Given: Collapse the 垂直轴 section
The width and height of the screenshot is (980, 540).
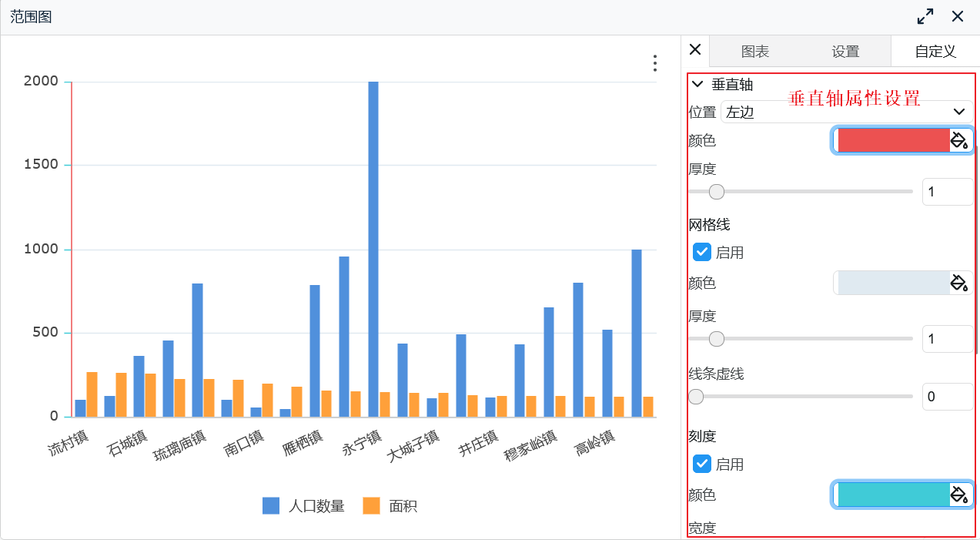Looking at the screenshot, I should pyautogui.click(x=697, y=84).
